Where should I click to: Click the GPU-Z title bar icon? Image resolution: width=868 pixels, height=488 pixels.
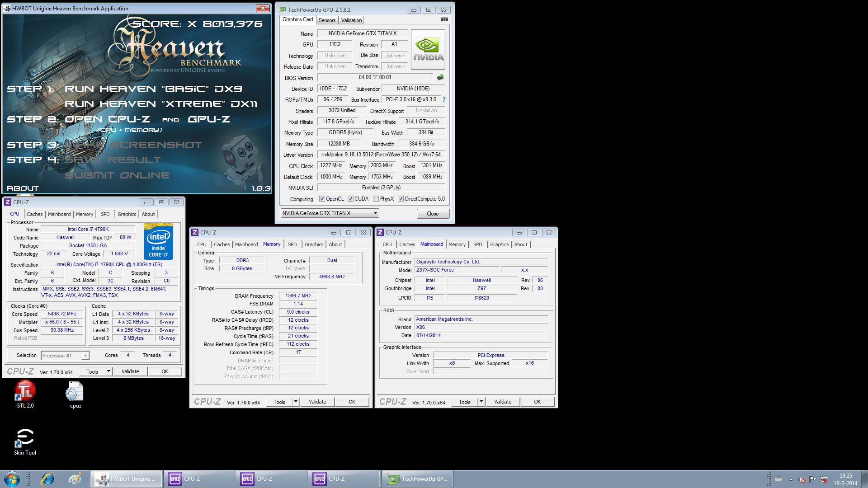click(x=283, y=9)
